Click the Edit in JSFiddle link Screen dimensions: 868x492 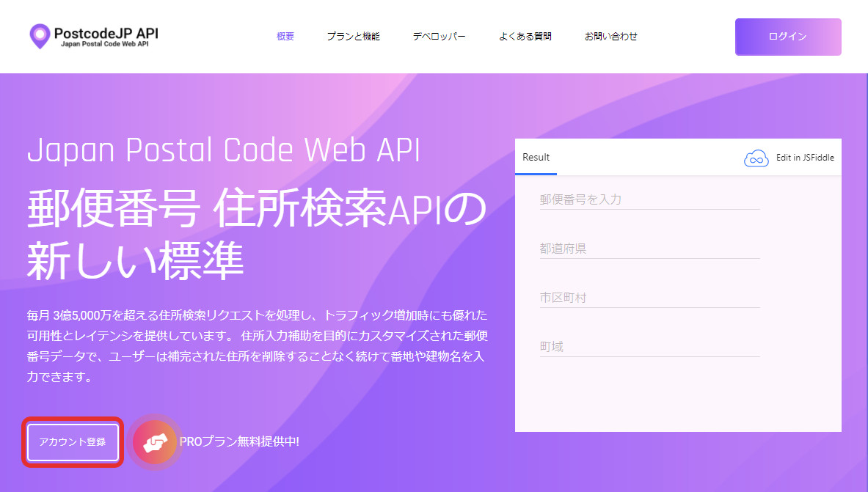[805, 157]
